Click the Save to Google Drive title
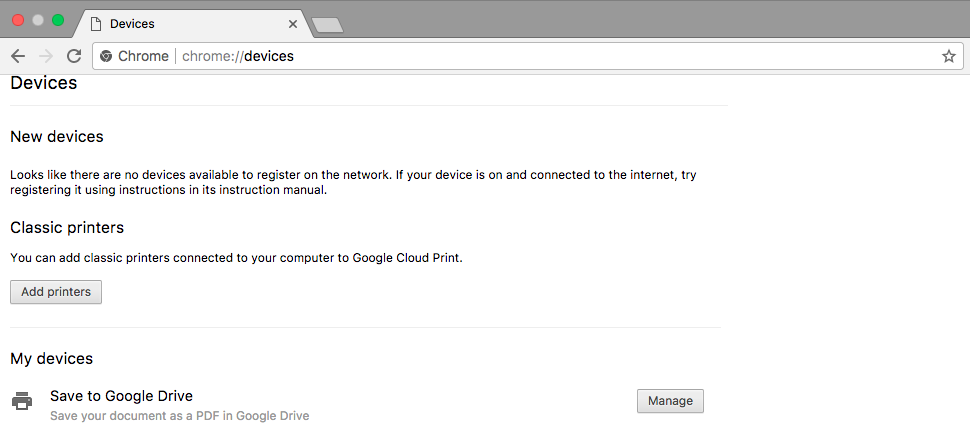 pos(121,395)
